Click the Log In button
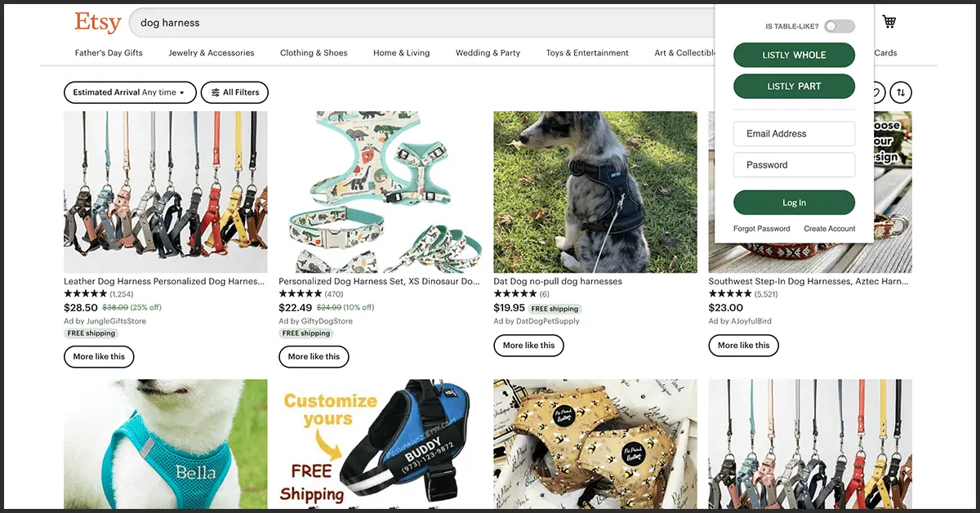Image resolution: width=980 pixels, height=513 pixels. click(x=794, y=203)
